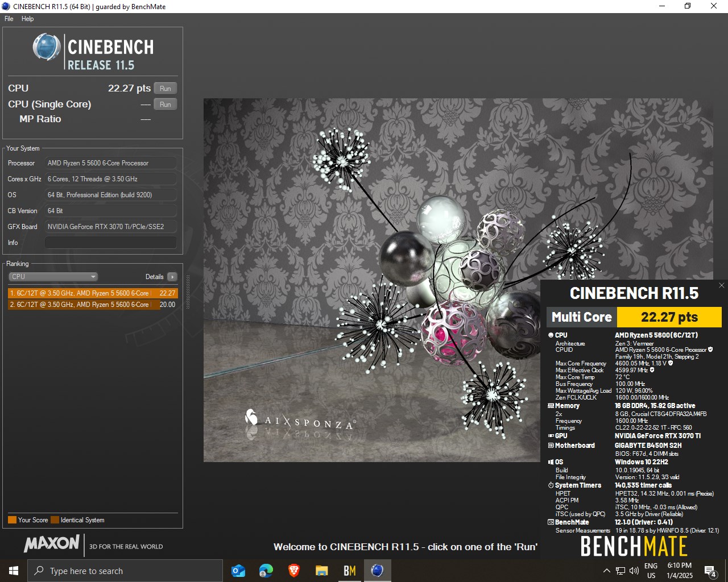
Task: Click the Memory icon in BenchMate overlay
Action: [x=551, y=406]
